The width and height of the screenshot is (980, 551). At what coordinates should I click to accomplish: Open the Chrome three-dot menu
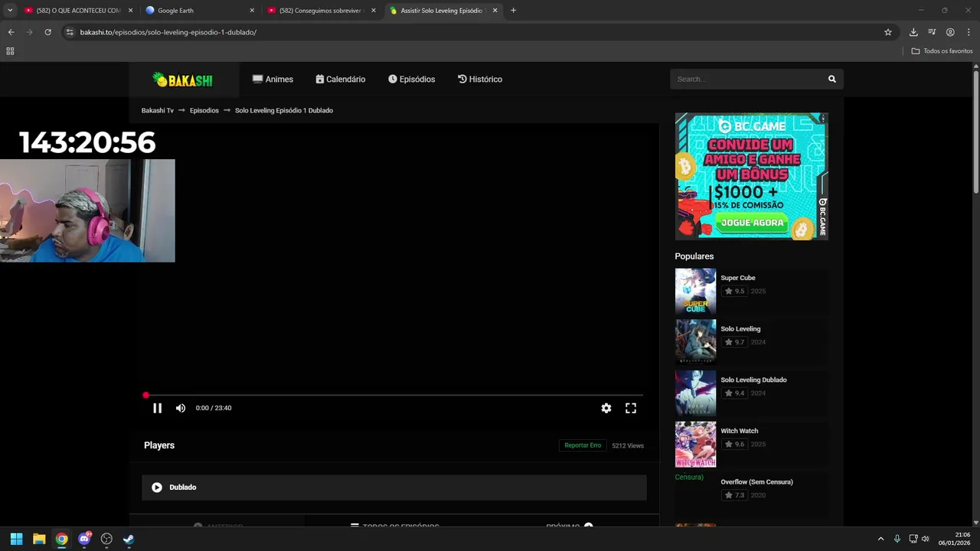click(969, 32)
